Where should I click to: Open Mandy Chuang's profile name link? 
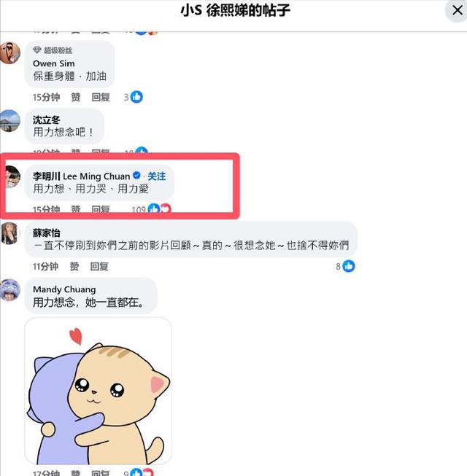pyautogui.click(x=64, y=289)
